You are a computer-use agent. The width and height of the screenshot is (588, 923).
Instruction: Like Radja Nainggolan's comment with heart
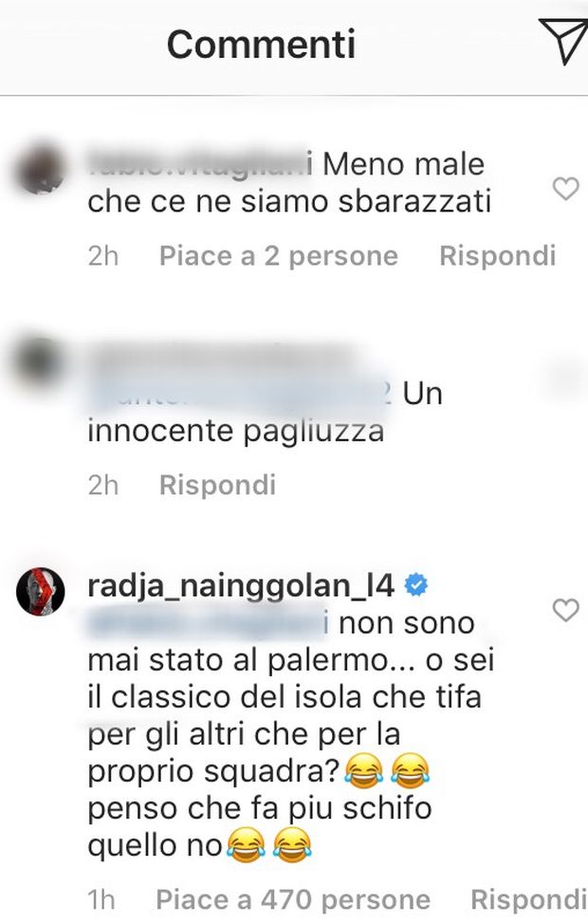click(566, 610)
